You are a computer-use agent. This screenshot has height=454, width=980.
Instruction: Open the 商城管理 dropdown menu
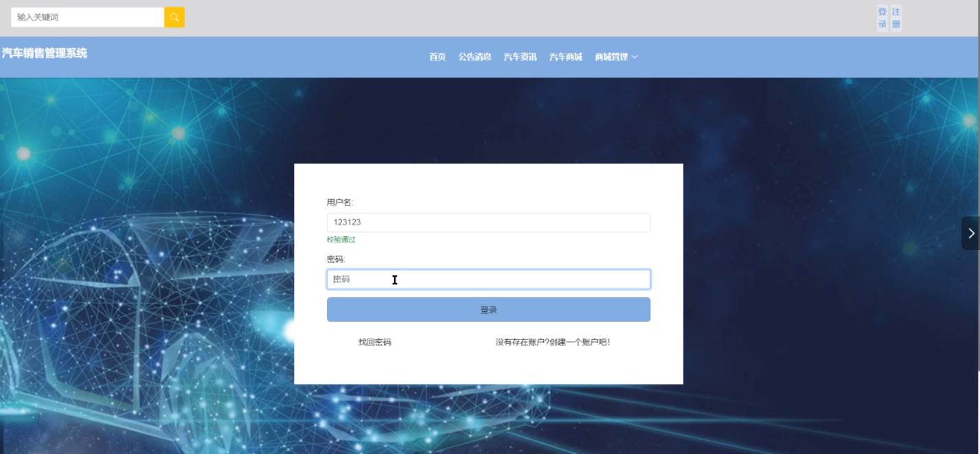(x=611, y=57)
